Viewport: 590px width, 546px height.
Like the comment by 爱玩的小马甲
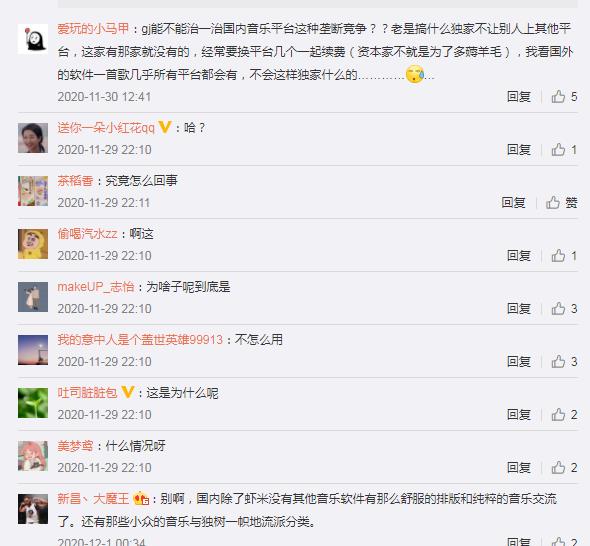564,97
